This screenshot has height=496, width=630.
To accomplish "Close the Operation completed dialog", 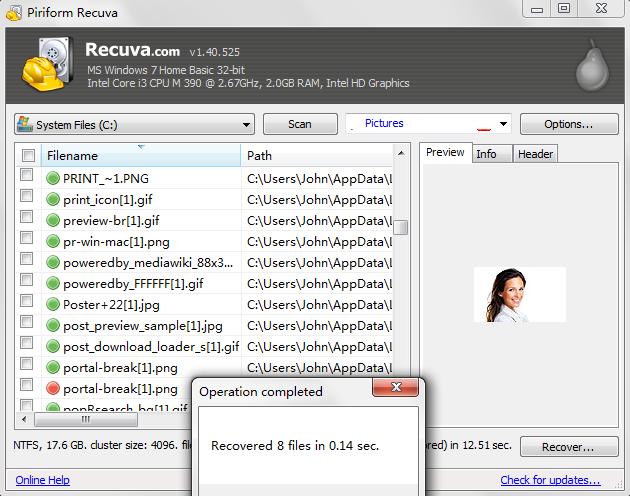I will click(x=396, y=387).
